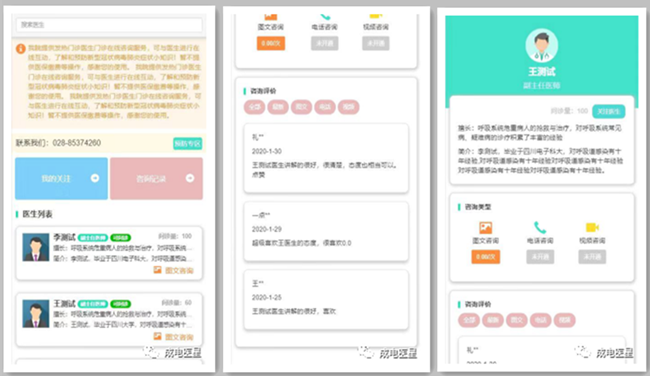The width and height of the screenshot is (650, 376).
Task: Tap 李测试's doctor avatar in the list
Action: coord(36,247)
